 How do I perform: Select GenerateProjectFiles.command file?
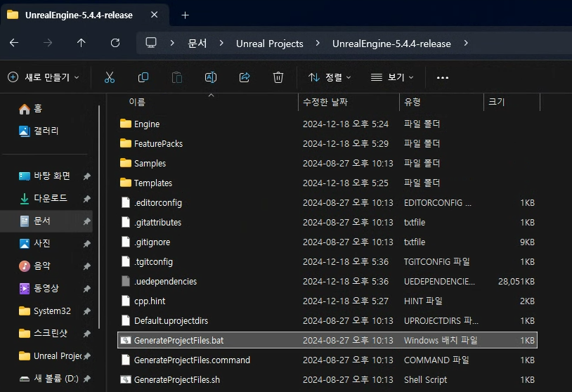coord(327,360)
